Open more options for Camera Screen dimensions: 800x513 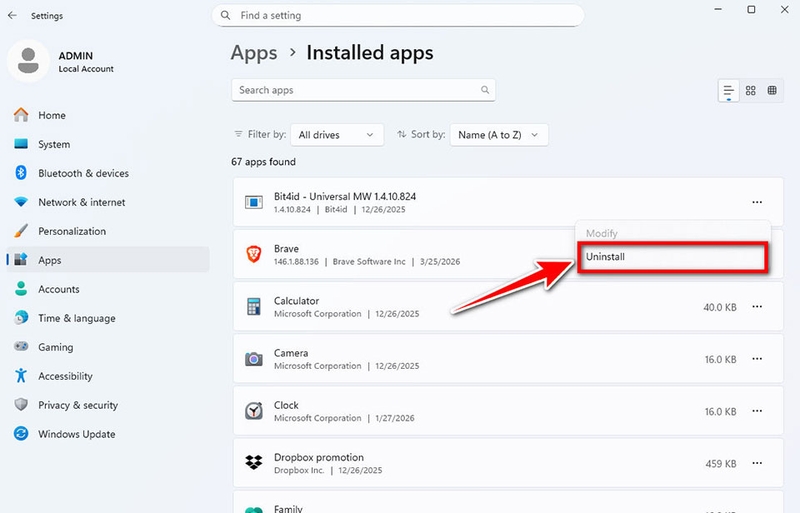(x=757, y=359)
